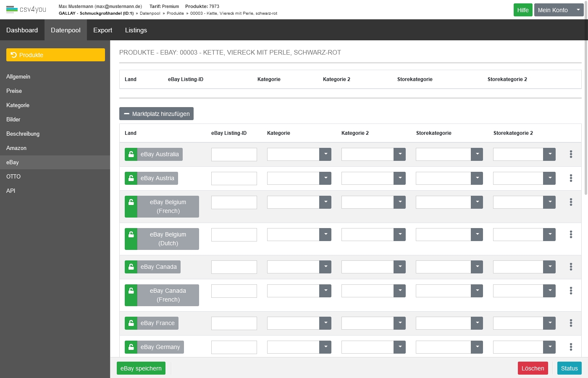Toggle the lock for eBay Canada
This screenshot has width=588, height=378.
point(131,267)
